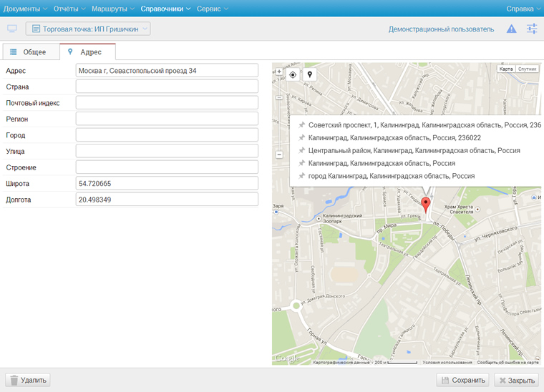Open the Сервис menu
544x392 pixels.
click(x=213, y=9)
